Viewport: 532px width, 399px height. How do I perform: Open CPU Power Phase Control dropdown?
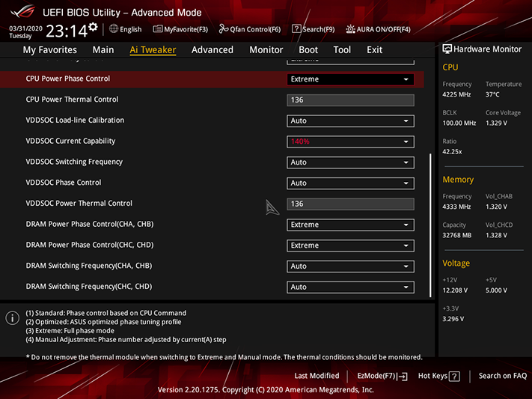point(350,79)
